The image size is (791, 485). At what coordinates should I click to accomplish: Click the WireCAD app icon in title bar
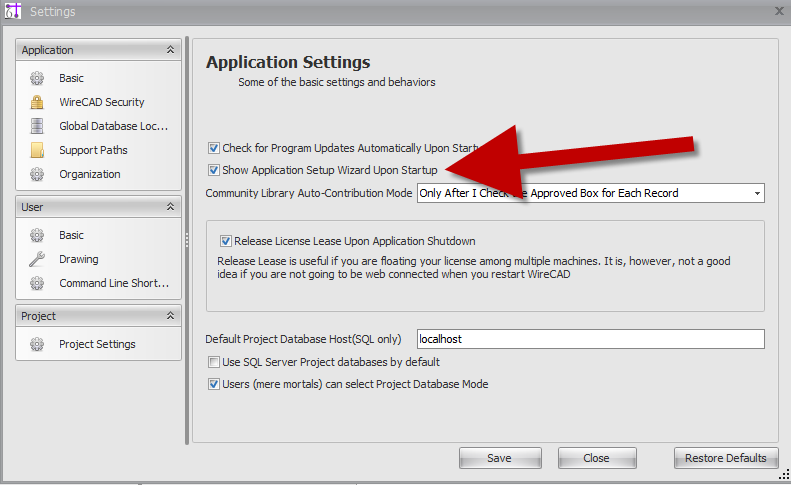coord(13,11)
